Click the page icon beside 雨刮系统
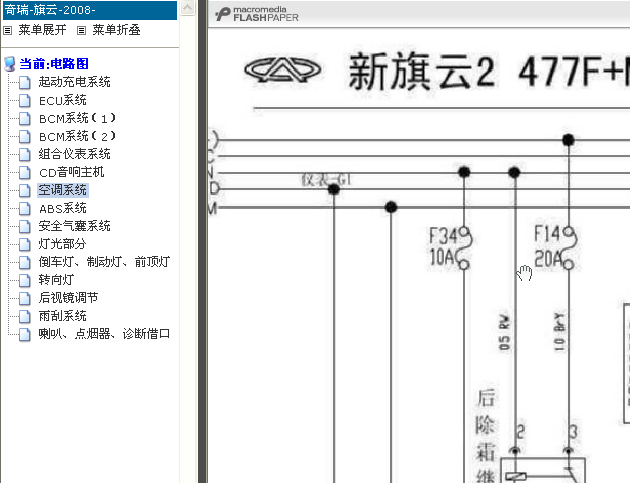Image resolution: width=630 pixels, height=483 pixels. point(25,316)
